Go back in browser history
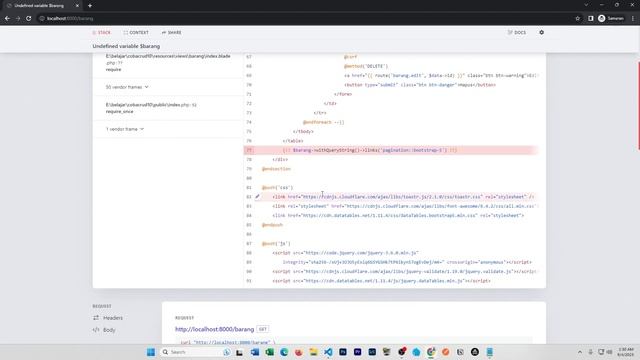Viewport: 640px width, 360px height. [7, 18]
